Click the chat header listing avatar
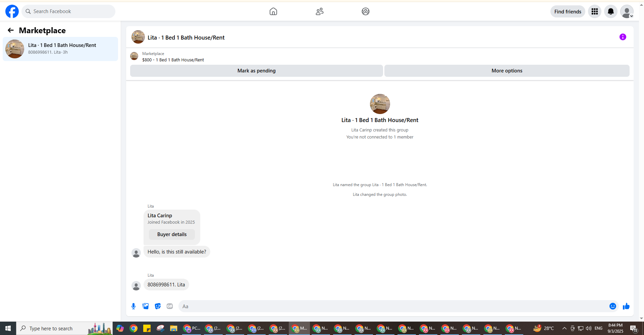 [138, 37]
